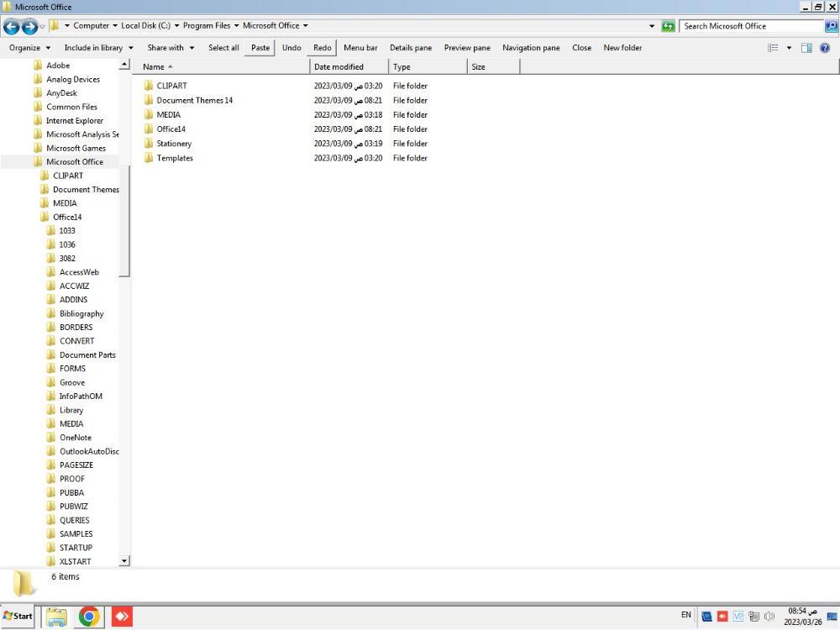
Task: Click the Search Microsoft Office field
Action: pos(752,26)
